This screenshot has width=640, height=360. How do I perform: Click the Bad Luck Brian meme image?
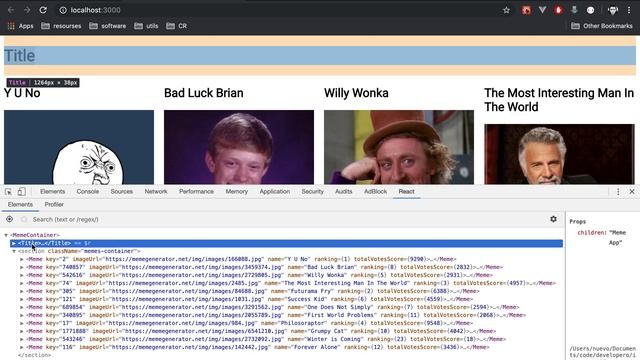pos(239,147)
